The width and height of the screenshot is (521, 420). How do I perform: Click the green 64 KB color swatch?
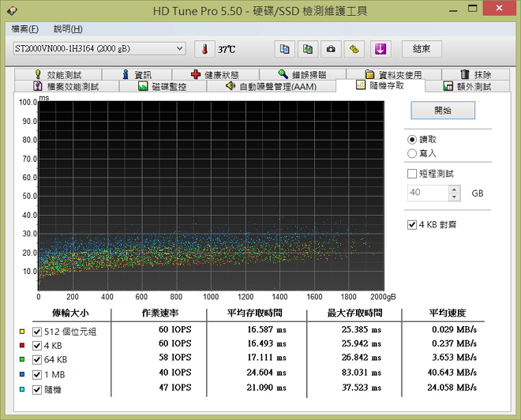pyautogui.click(x=22, y=359)
